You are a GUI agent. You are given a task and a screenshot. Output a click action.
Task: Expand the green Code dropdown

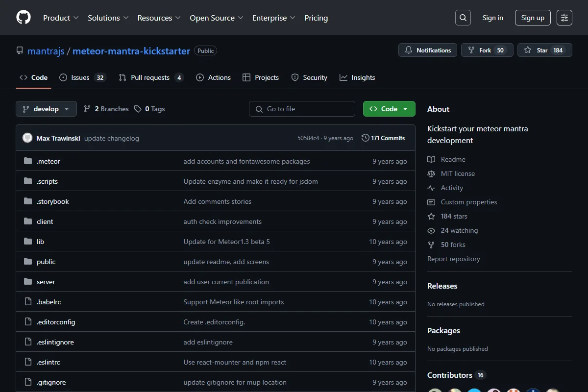[x=389, y=109]
